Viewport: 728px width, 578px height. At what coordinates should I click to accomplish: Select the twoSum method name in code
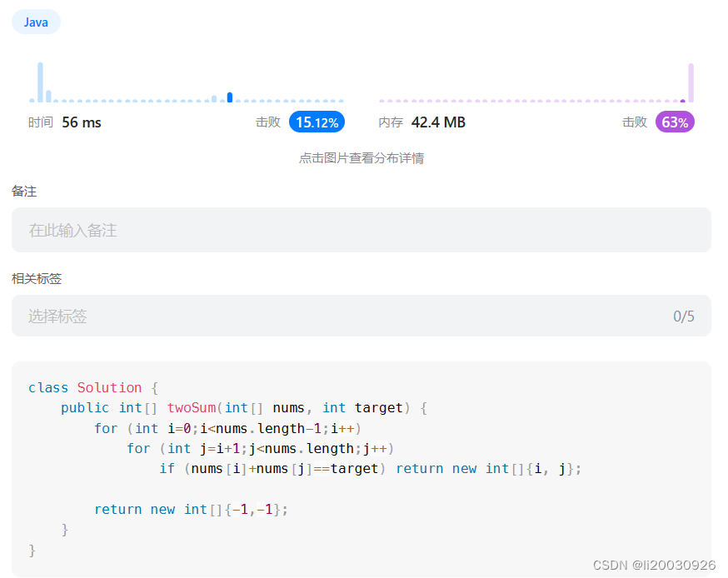coord(192,407)
